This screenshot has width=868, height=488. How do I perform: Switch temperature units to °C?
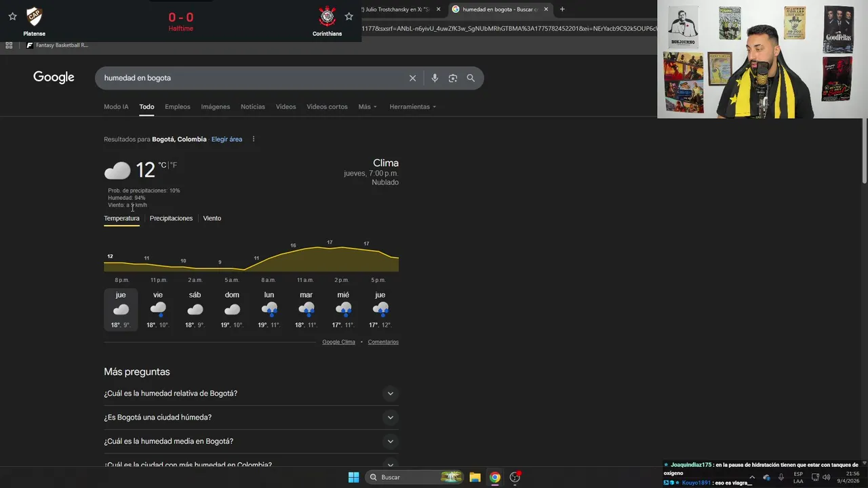coord(162,165)
